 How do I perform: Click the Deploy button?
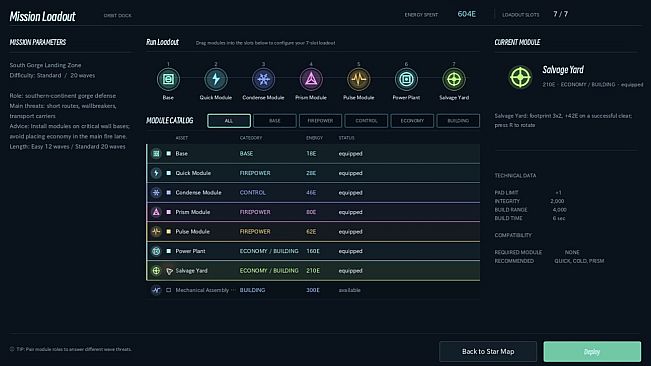click(x=592, y=351)
